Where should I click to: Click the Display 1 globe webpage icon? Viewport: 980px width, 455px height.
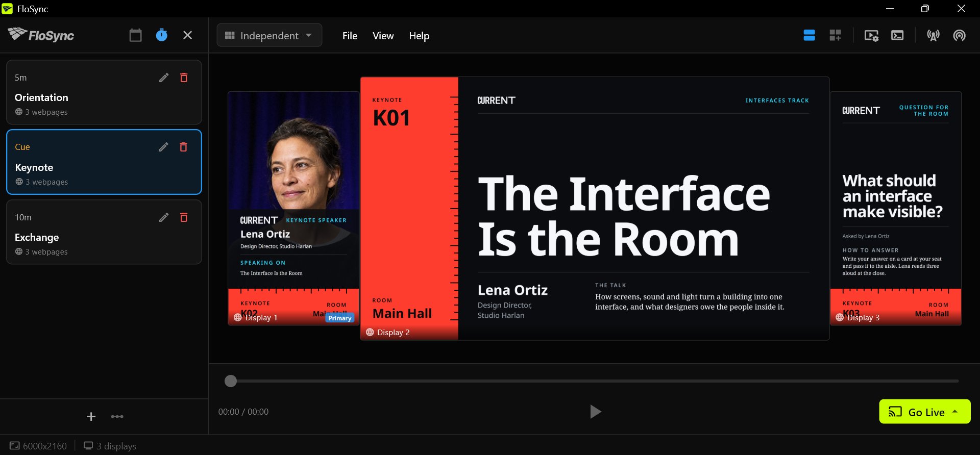237,317
